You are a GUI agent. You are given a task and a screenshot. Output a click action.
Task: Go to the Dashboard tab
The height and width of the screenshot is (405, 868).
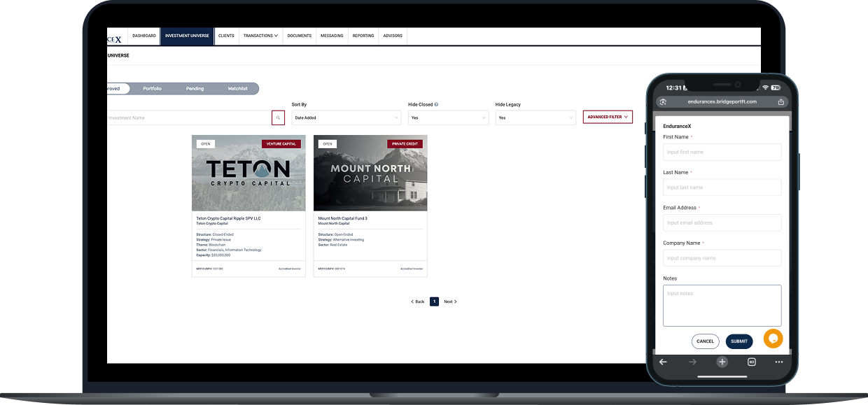tap(144, 36)
